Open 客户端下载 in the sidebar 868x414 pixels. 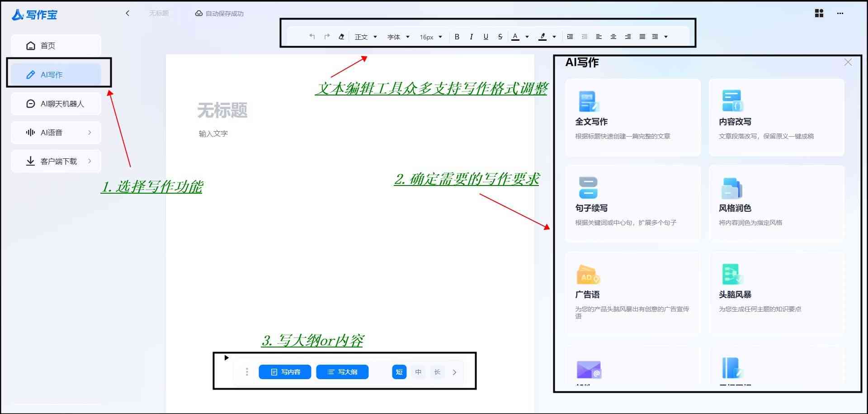[x=56, y=161]
